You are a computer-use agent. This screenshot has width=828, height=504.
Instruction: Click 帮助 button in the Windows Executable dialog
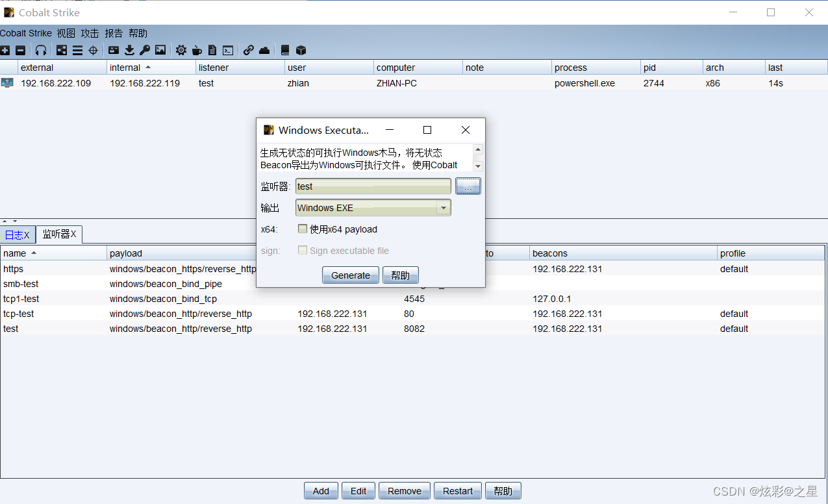(x=401, y=275)
